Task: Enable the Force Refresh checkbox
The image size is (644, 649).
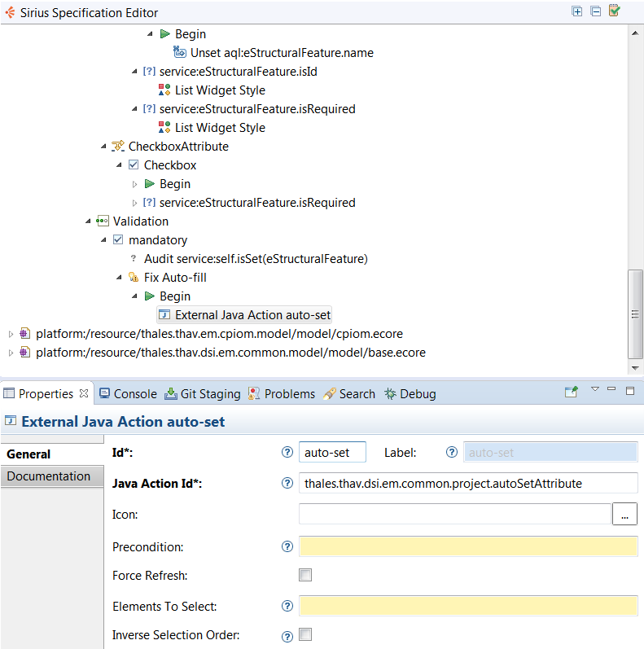Action: 305,575
